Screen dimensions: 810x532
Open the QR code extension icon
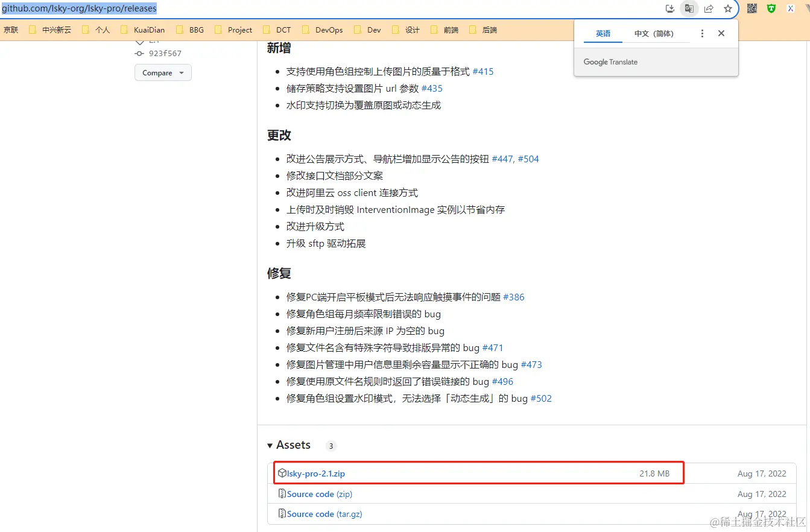point(752,8)
